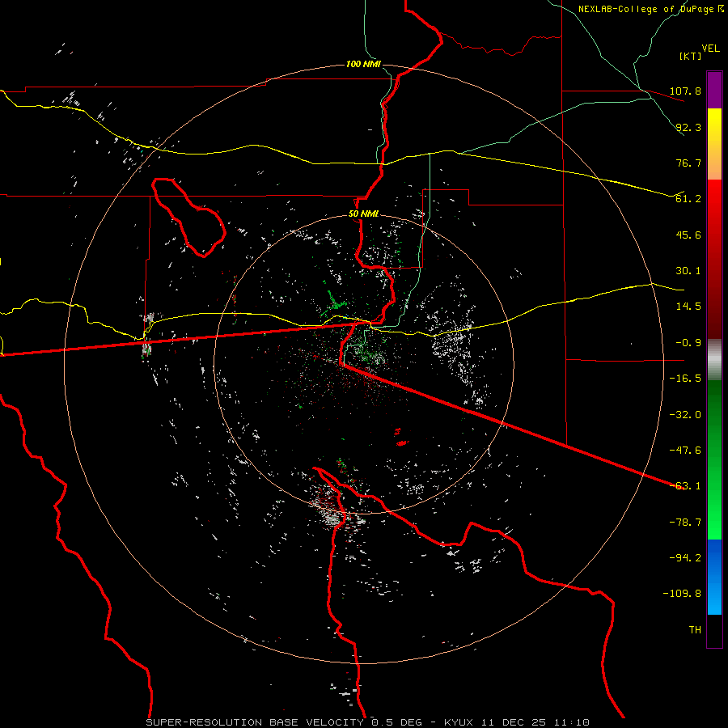Click the 61.2 velocity scale label
The width and height of the screenshot is (728, 728).
[688, 199]
